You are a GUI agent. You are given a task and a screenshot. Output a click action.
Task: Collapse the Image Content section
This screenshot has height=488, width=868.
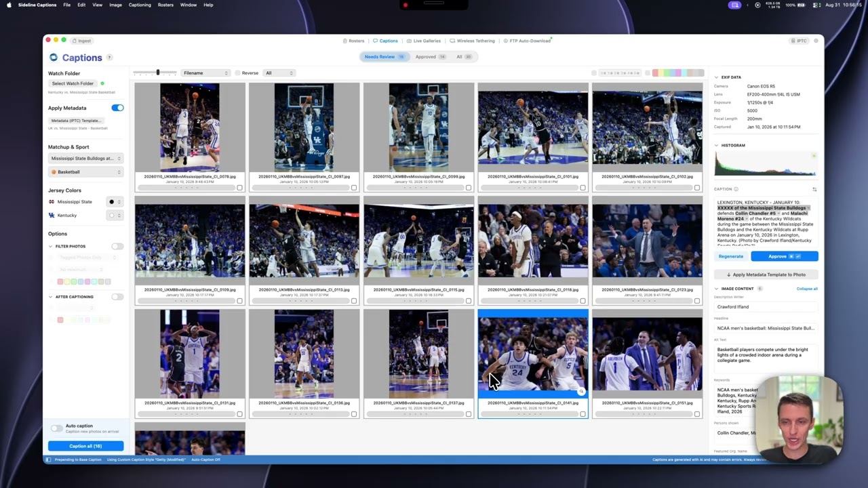click(716, 289)
